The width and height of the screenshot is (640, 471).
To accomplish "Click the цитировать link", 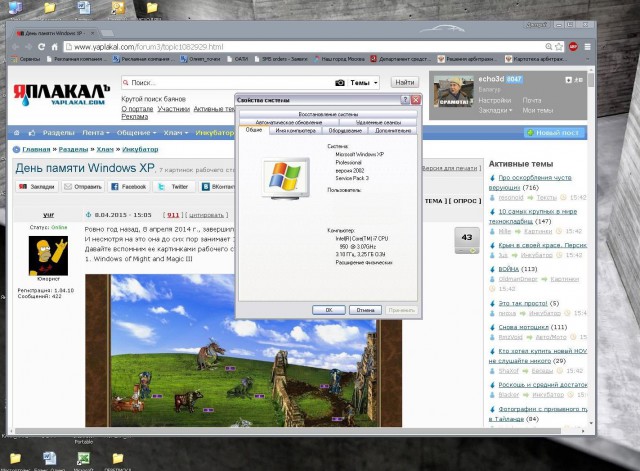I will [x=206, y=215].
